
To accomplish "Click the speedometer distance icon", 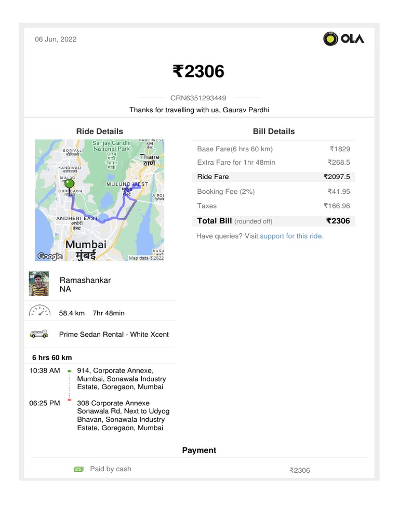I will [39, 312].
